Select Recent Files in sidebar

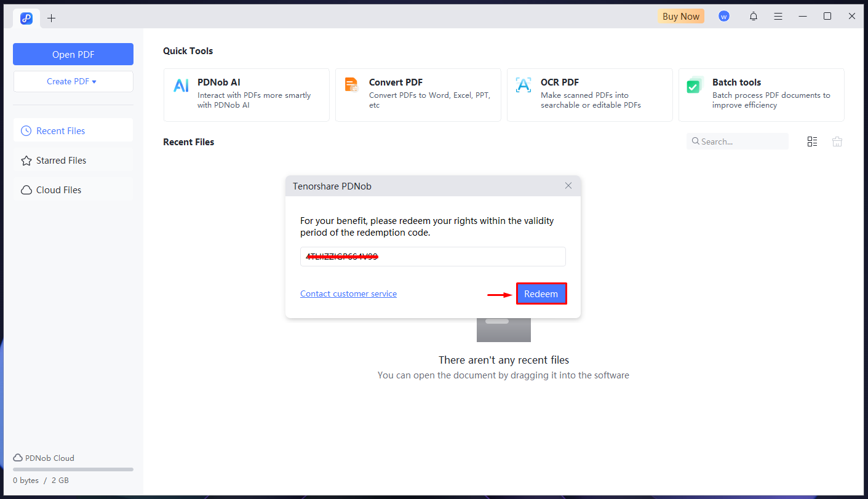[x=73, y=130]
